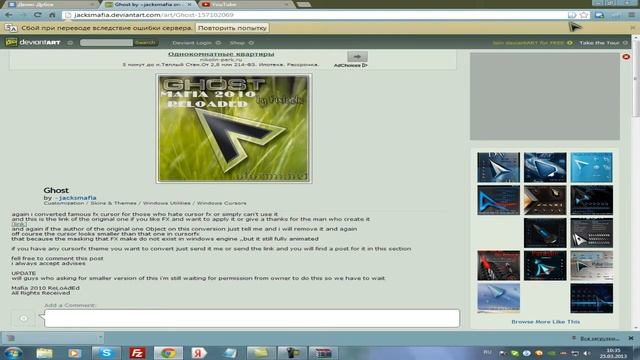This screenshot has width=640, height=360.
Task: Open the Windows Utilities category link
Action: [167, 203]
